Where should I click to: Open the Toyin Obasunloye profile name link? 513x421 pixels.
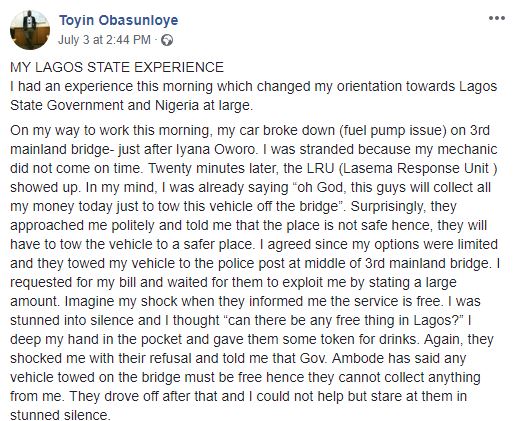point(119,20)
